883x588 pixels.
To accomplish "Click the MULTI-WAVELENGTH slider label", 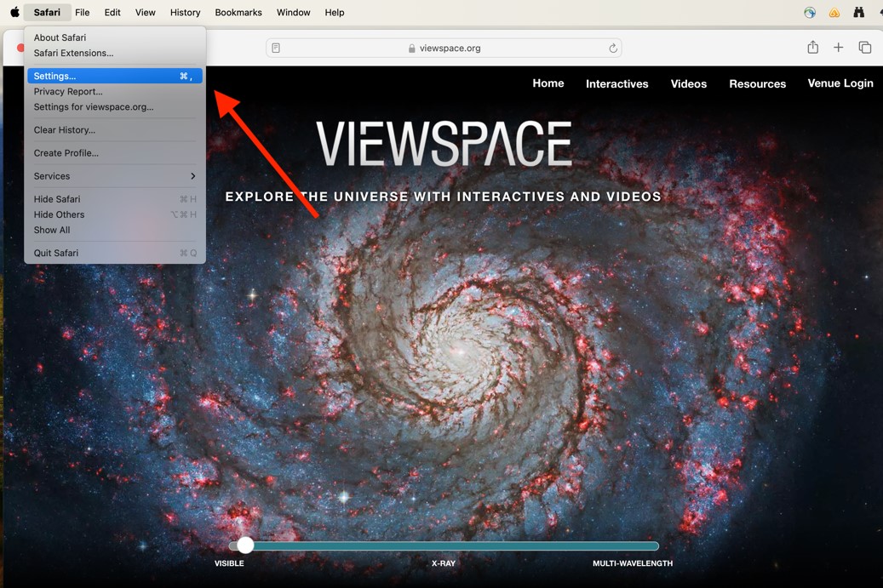I will (633, 563).
